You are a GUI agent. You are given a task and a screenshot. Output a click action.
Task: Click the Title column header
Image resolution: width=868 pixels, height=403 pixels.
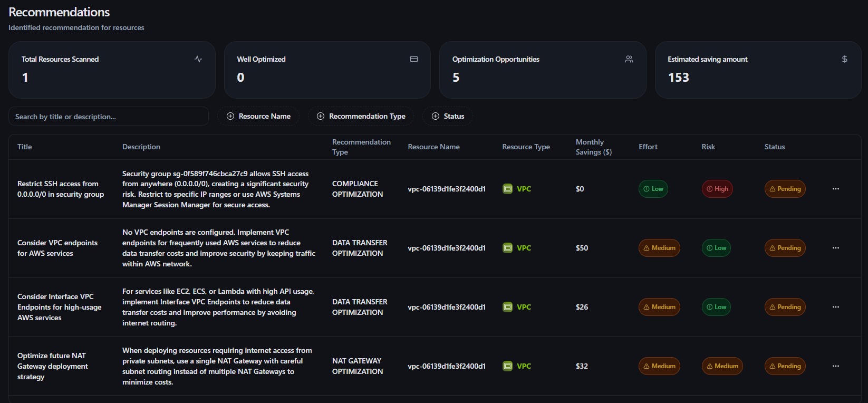[25, 147]
